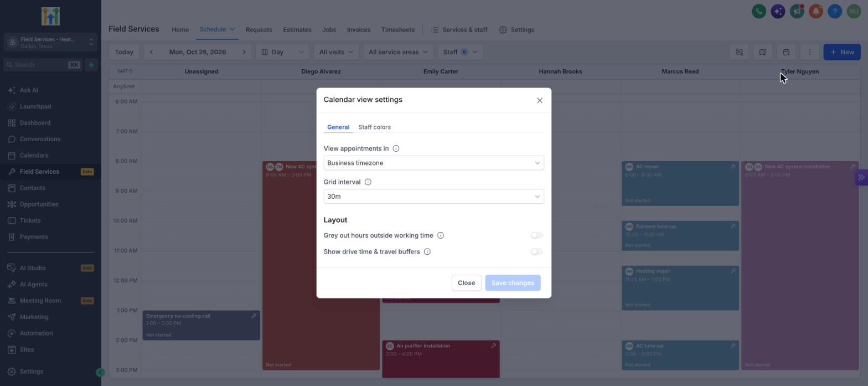Open the blue help question icon
This screenshot has width=868, height=386.
click(835, 11)
